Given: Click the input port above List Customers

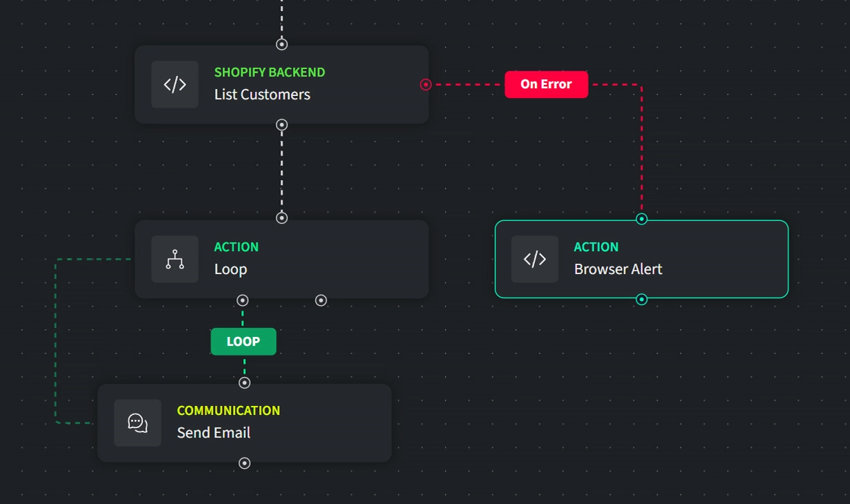Looking at the screenshot, I should point(281,44).
